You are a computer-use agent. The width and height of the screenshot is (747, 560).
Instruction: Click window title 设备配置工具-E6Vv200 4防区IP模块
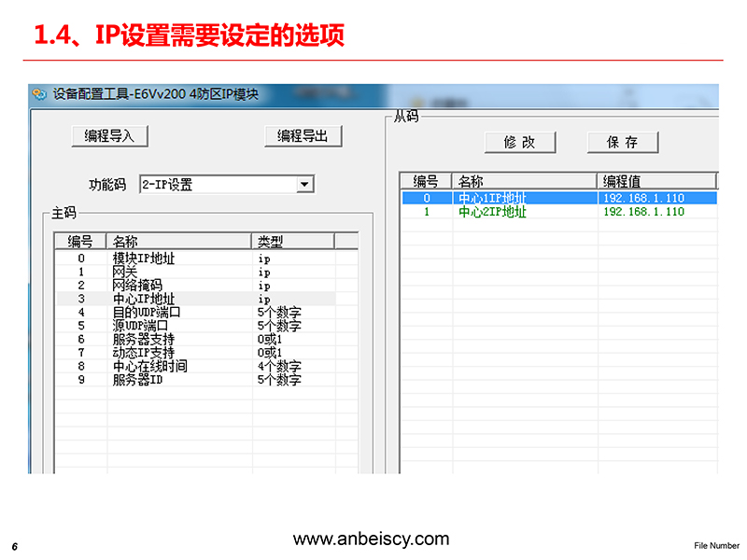coord(156,94)
